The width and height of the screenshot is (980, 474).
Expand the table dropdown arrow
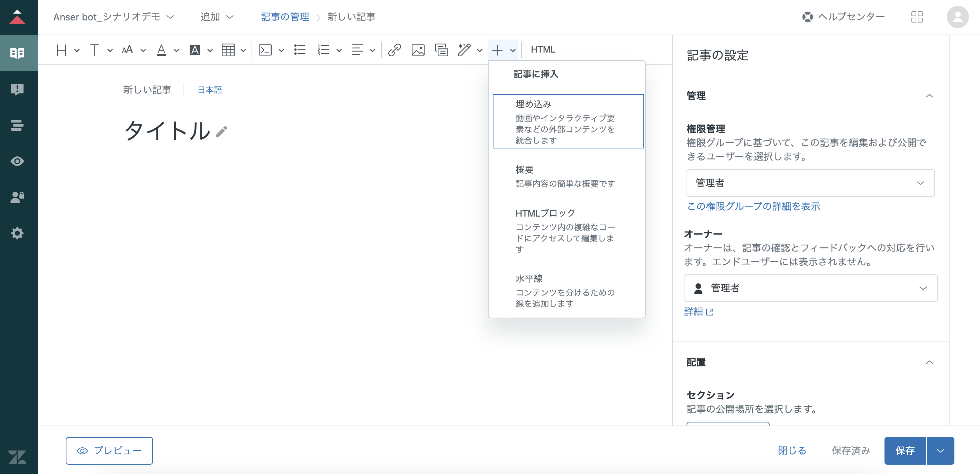pos(244,50)
